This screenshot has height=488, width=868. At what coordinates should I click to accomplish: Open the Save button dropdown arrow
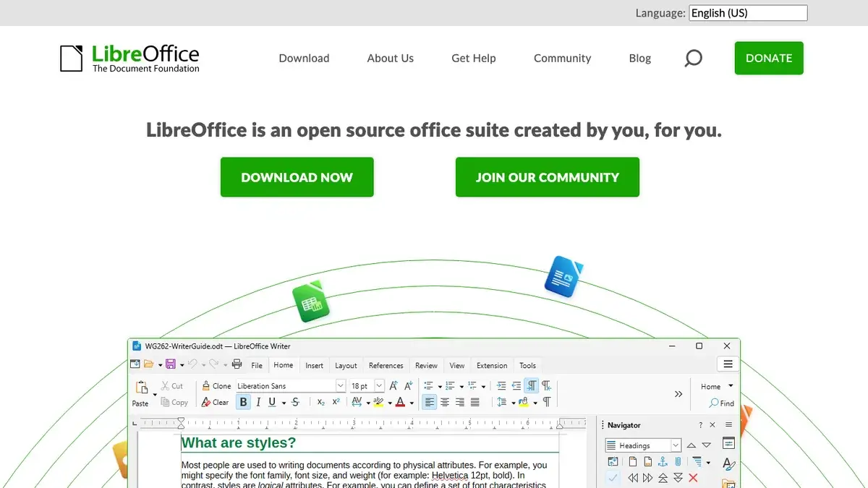point(182,365)
